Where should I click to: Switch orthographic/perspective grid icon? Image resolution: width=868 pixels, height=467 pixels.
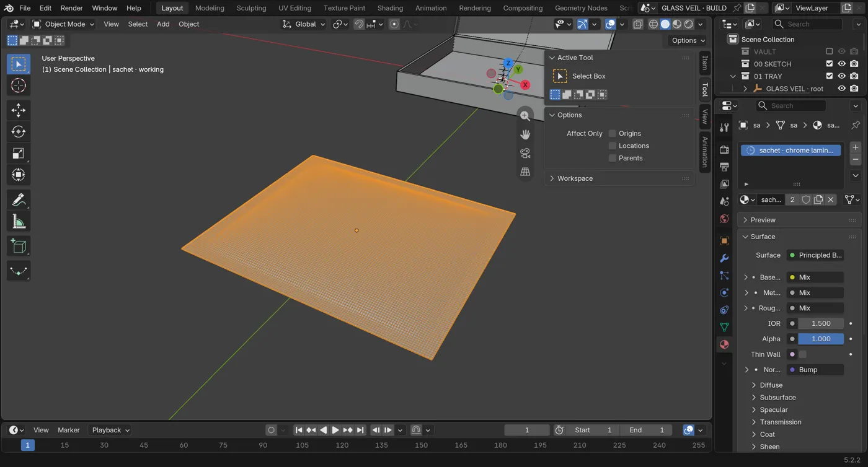525,172
